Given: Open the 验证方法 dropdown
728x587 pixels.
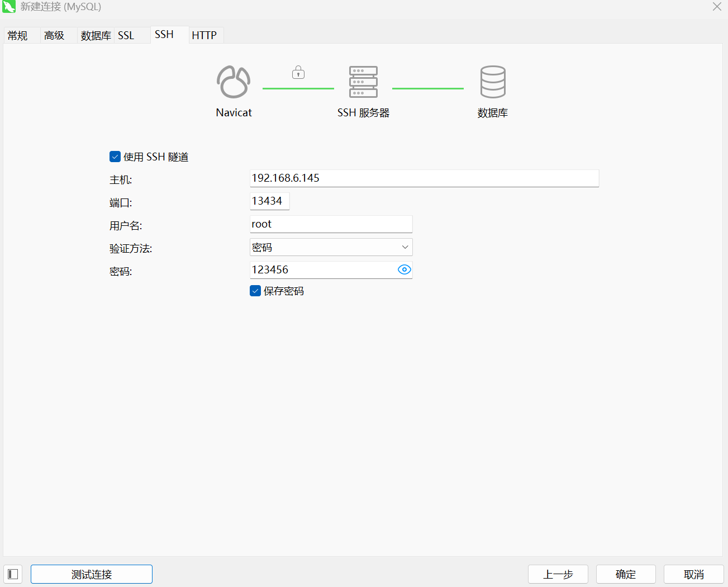Looking at the screenshot, I should 331,247.
